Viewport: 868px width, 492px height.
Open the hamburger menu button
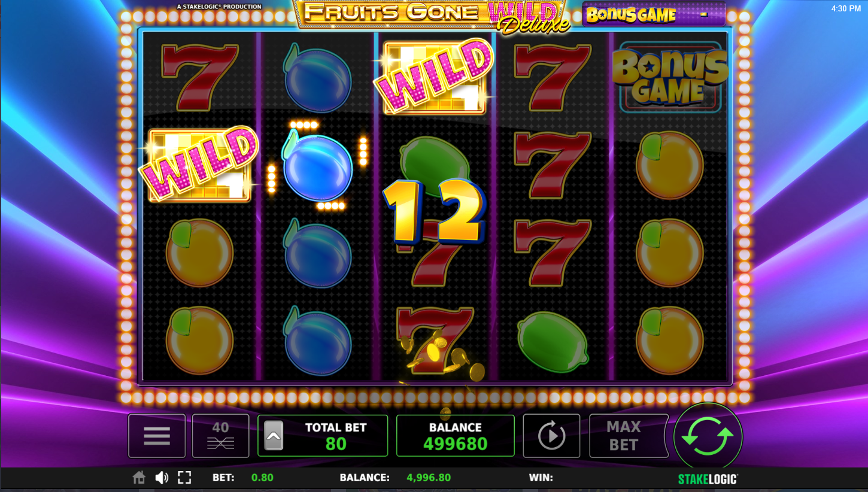click(157, 436)
